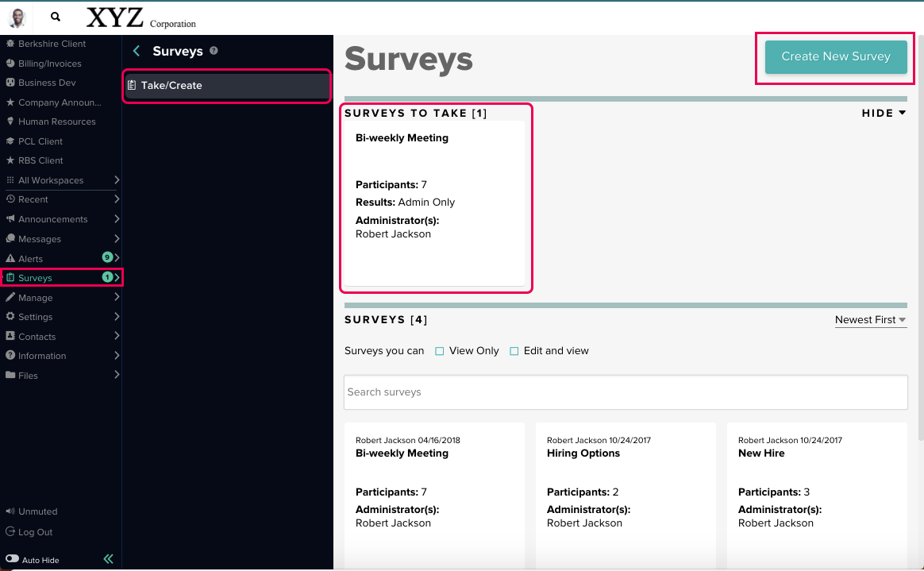Open the Take/Create menu item
This screenshot has height=571, width=924.
[x=227, y=86]
